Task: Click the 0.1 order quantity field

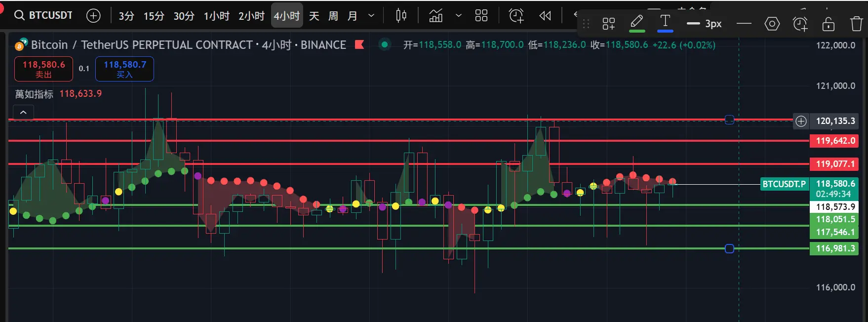Action: (84, 69)
